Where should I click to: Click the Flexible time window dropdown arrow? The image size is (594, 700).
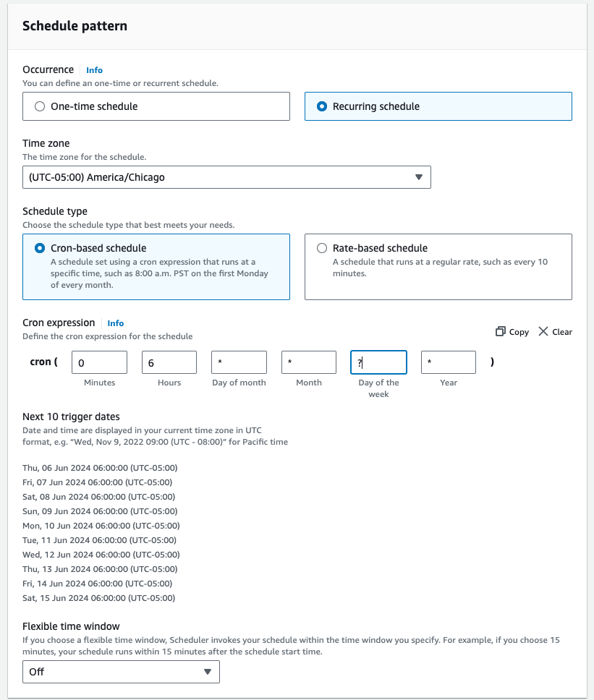point(208,671)
